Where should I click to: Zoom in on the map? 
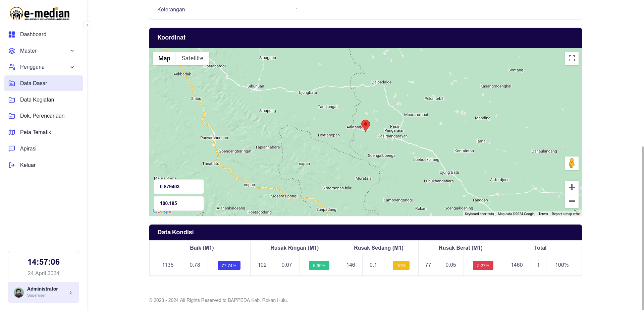coord(572,187)
